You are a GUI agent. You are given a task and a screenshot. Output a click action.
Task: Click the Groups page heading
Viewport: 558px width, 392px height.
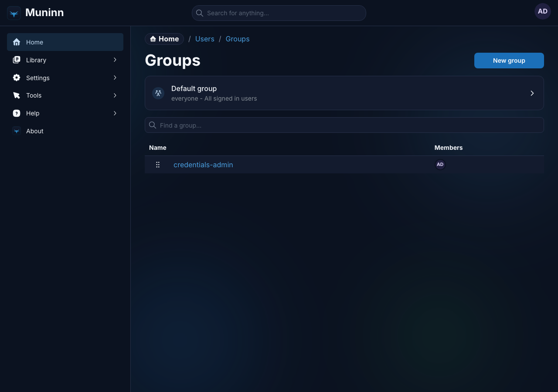pyautogui.click(x=173, y=61)
